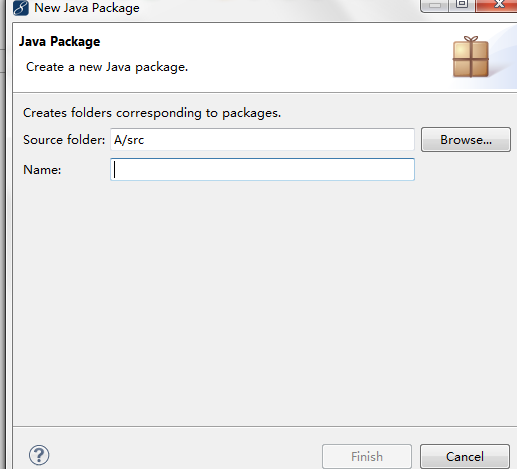Screen dimensions: 517x469
Task: Click the 'Creates folders corresponding to packages.' text
Action: [x=152, y=113]
